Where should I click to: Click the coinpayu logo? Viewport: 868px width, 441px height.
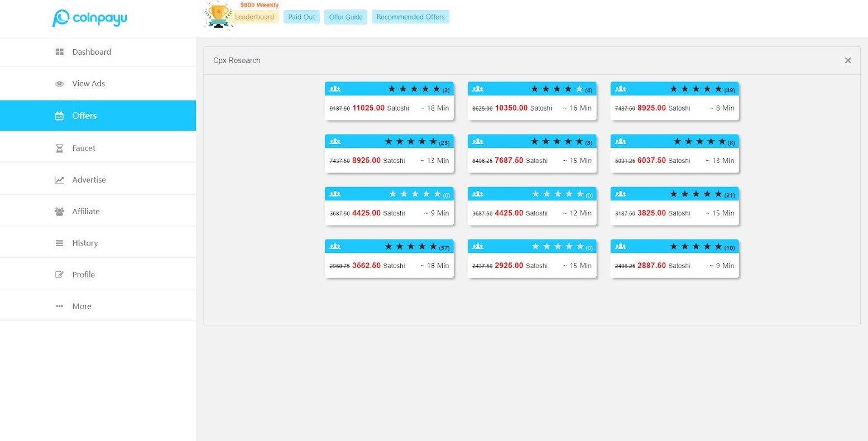point(90,18)
